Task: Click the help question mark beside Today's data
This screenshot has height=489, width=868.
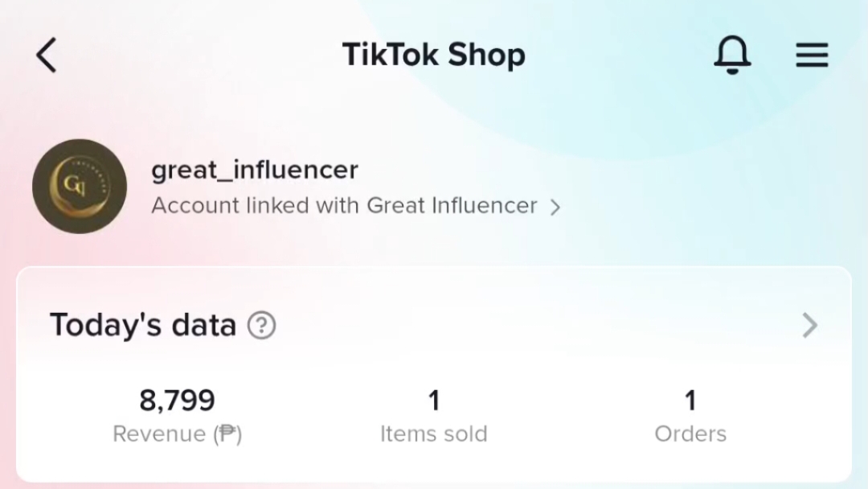Action: 261,325
